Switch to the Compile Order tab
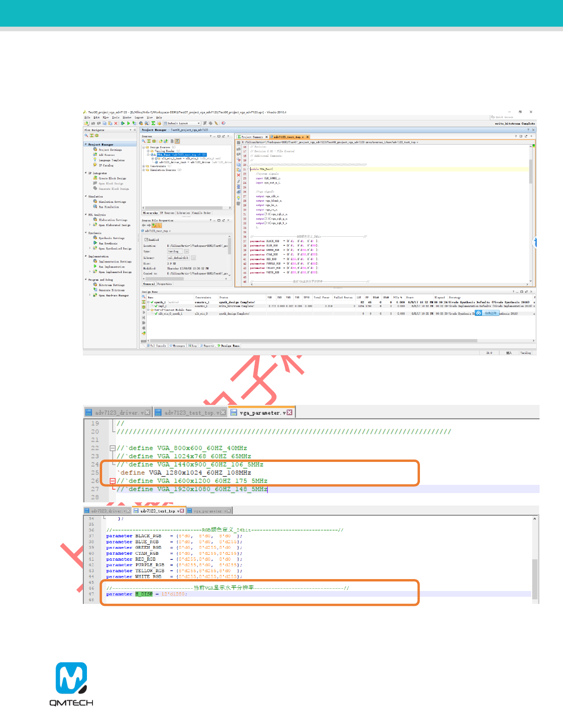 point(201,213)
